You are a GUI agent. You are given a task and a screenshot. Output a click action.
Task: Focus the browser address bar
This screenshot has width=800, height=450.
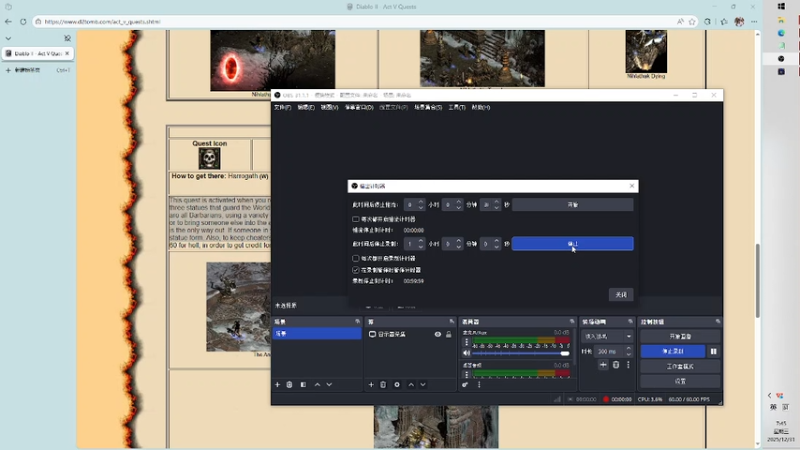(357, 21)
